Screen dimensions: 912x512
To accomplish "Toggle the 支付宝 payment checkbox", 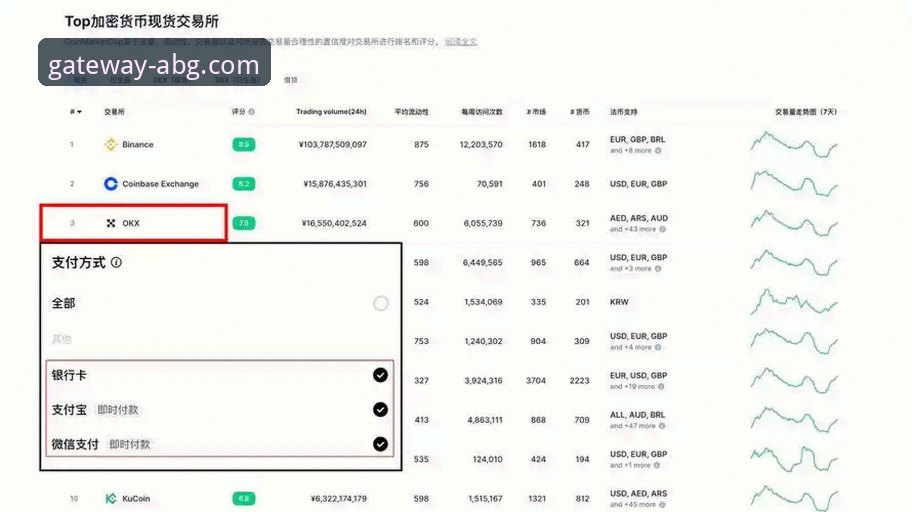I will [380, 409].
